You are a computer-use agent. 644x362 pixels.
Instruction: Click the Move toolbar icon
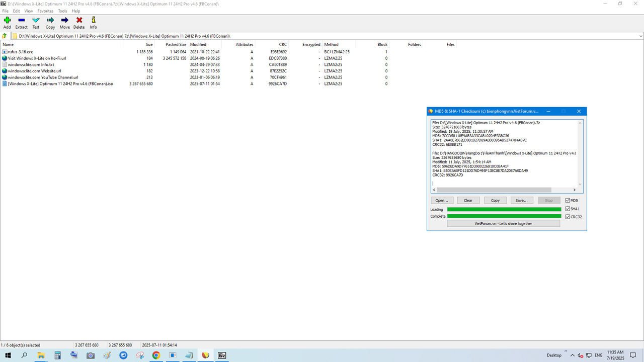64,23
